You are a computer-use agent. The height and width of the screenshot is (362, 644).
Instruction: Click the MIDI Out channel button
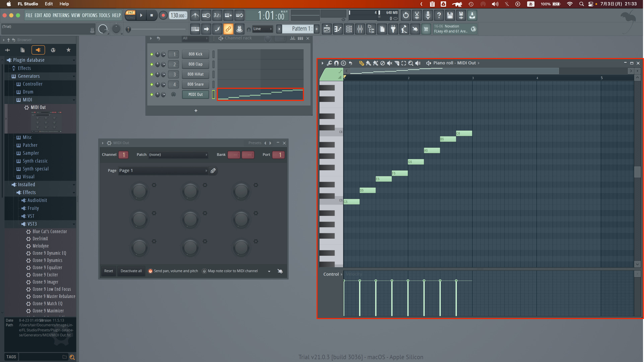click(x=196, y=95)
